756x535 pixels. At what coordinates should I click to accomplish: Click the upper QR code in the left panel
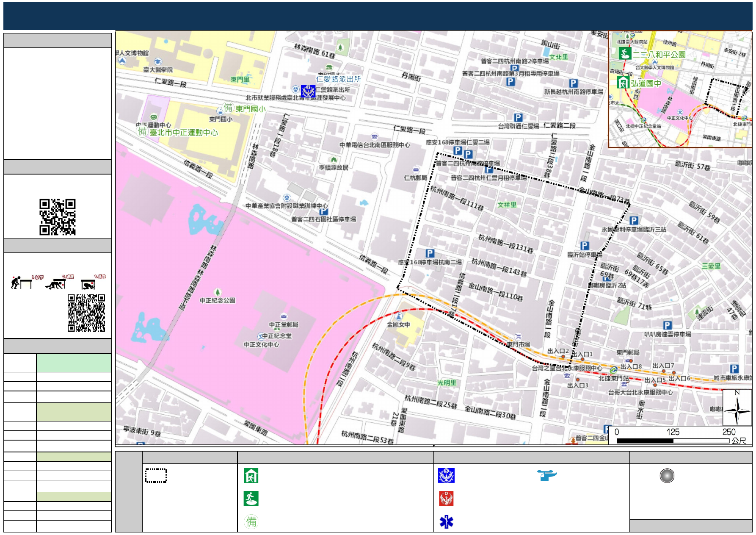(58, 217)
